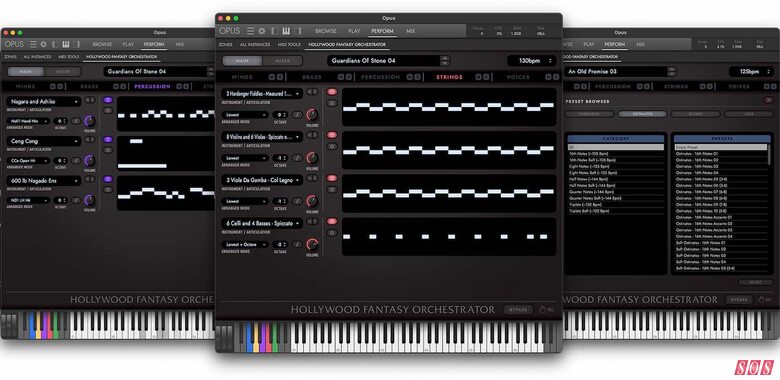Click the edit pencil icon for Nagara and Ashiko row
The image size is (780, 380).
pos(76,121)
